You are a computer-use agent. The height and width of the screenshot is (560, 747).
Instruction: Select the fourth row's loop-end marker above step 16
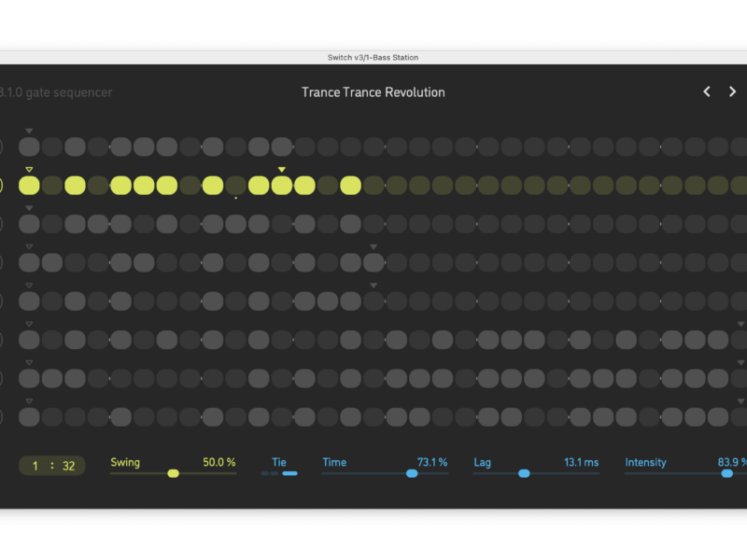(373, 246)
